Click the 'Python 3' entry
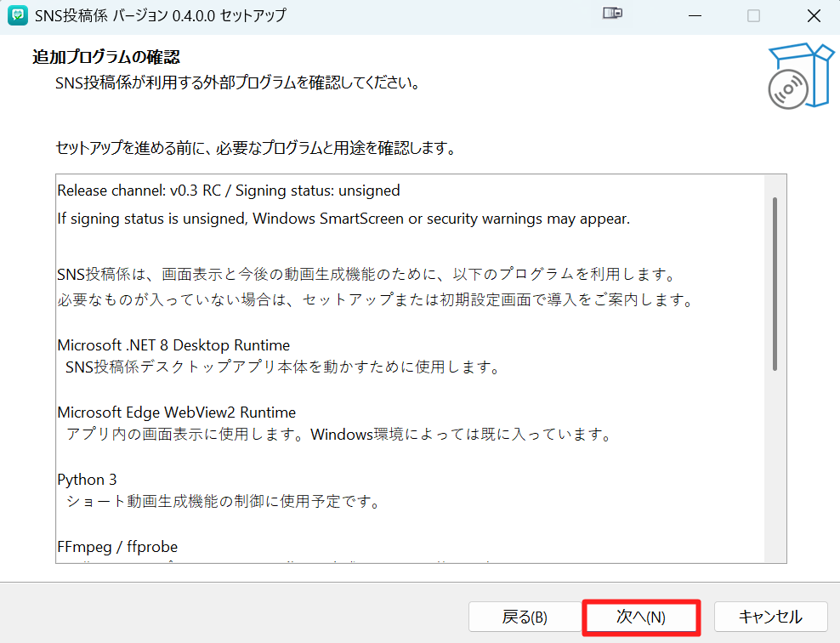Screen dimensions: 840x643 point(87,480)
